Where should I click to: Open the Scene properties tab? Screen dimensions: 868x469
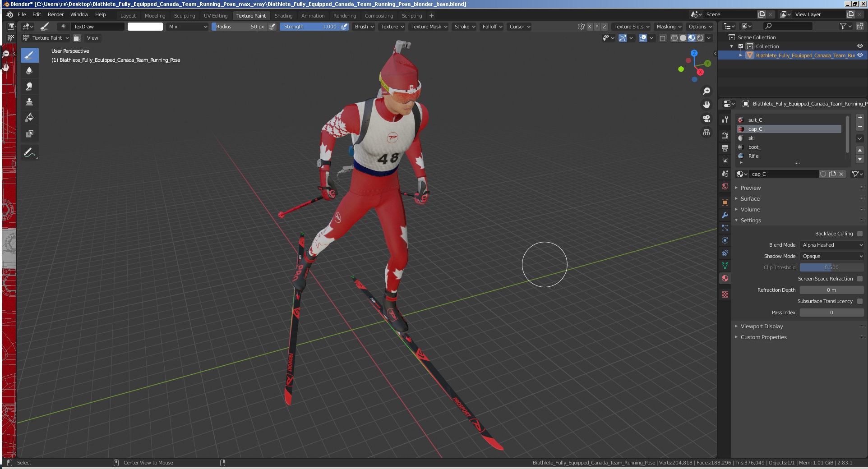[725, 174]
